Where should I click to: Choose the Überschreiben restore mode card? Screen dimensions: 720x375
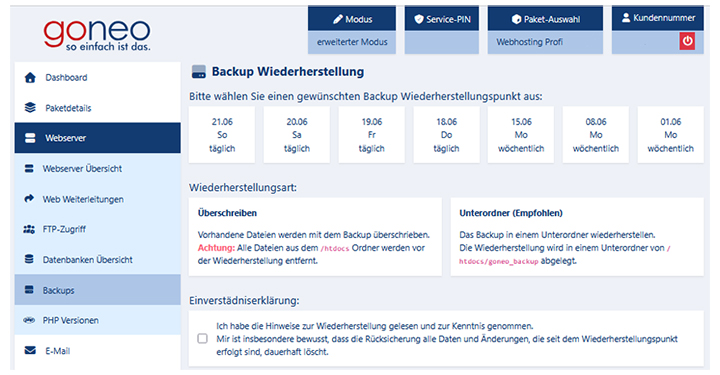(315, 237)
